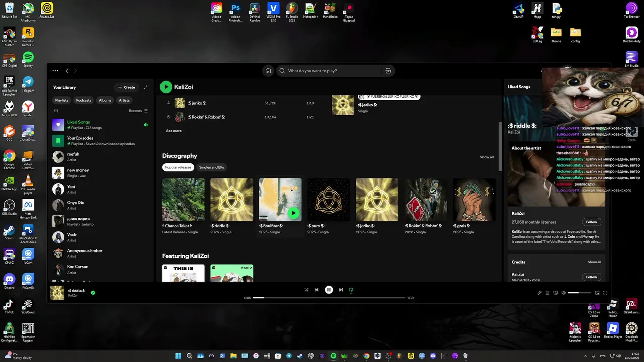Click Show all in Credits section
This screenshot has width=644, height=362.
[x=594, y=262]
